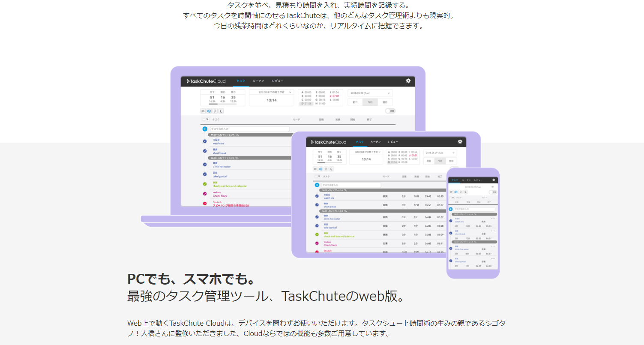Image resolution: width=644 pixels, height=345 pixels.
Task: Click the 13:14 time display on the laptop
Action: (272, 100)
